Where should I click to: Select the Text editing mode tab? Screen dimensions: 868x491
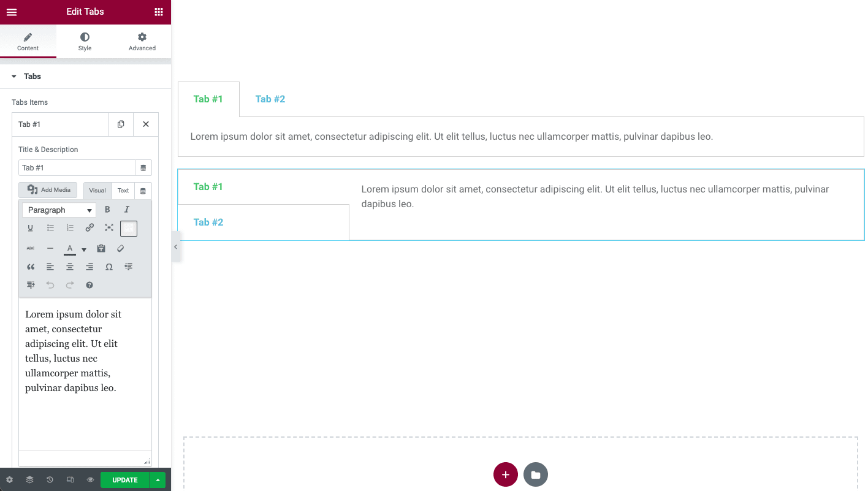123,190
